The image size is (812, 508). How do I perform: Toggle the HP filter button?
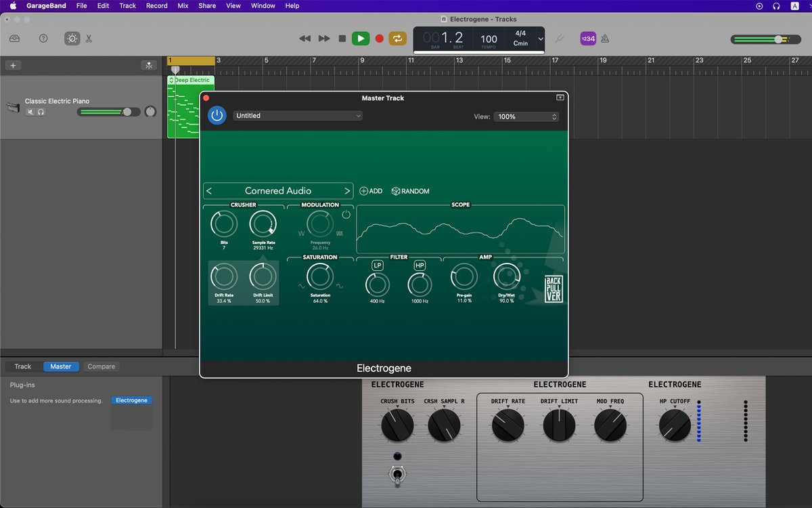(420, 266)
